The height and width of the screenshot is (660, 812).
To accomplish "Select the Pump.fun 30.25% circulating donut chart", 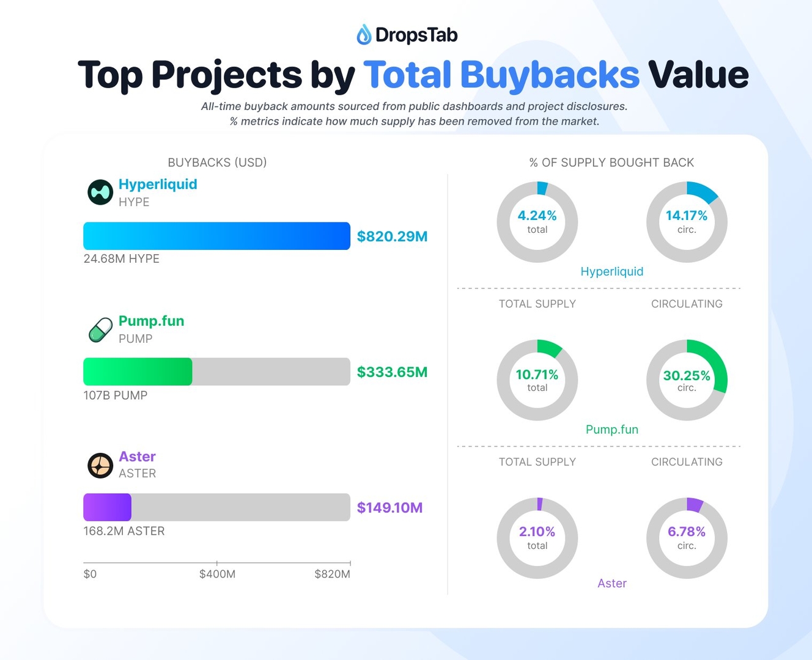I will point(687,380).
